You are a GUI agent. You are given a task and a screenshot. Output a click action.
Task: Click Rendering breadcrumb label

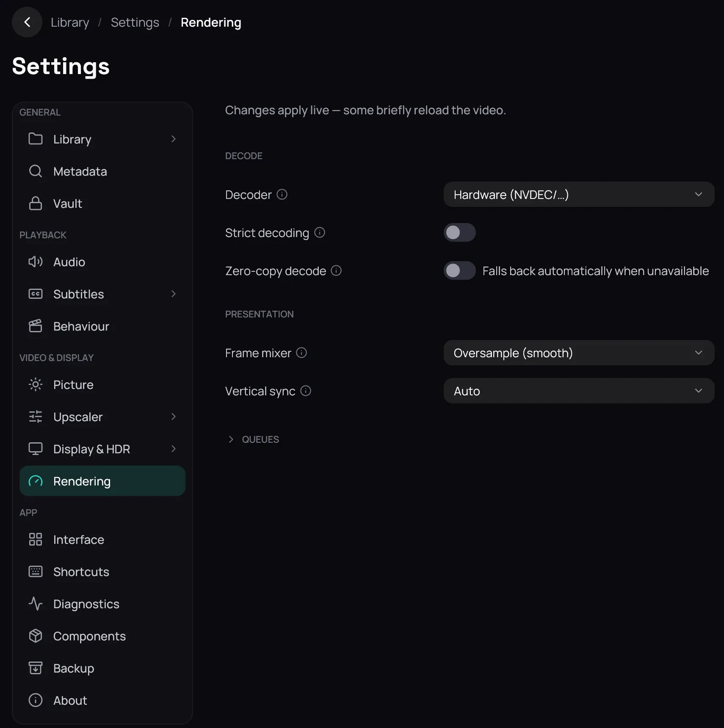211,22
